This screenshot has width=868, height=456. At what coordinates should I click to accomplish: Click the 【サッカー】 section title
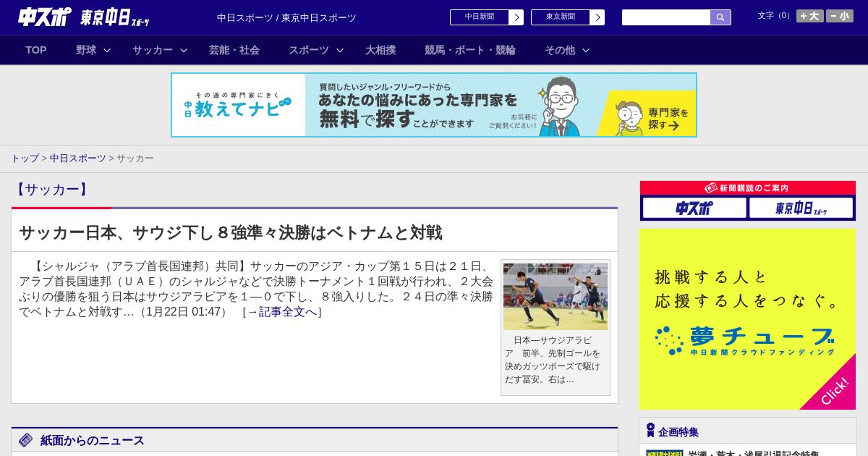[x=51, y=190]
